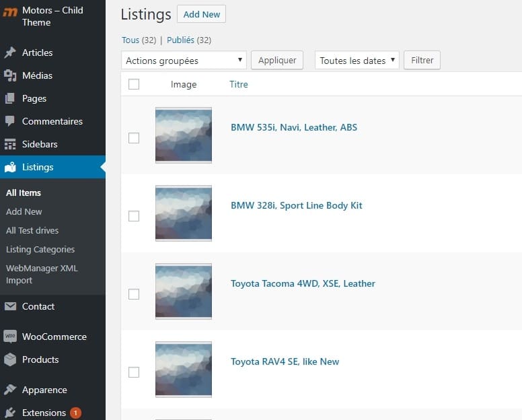Click the Appliquer button
The width and height of the screenshot is (522, 420).
pos(277,61)
